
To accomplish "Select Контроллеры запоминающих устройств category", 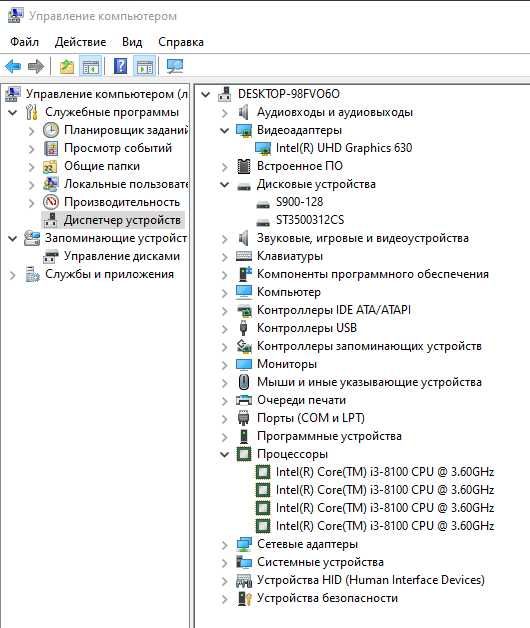I will pyautogui.click(x=369, y=346).
